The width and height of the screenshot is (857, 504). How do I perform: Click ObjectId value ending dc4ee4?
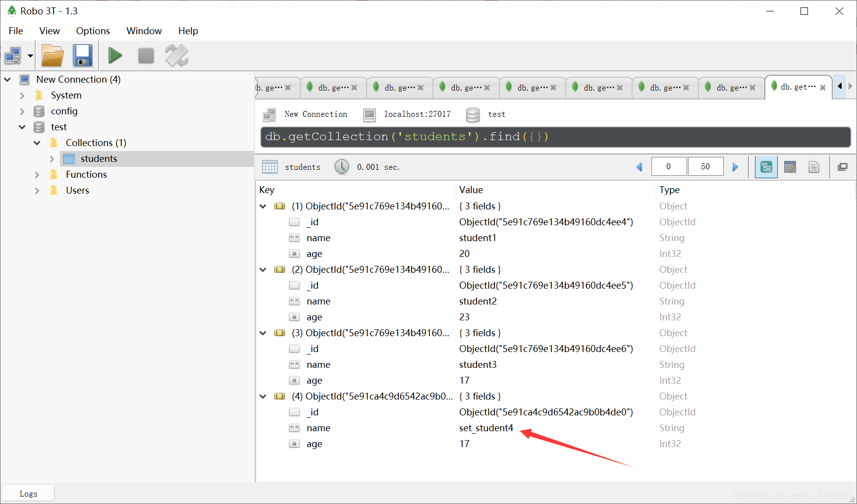pyautogui.click(x=546, y=222)
